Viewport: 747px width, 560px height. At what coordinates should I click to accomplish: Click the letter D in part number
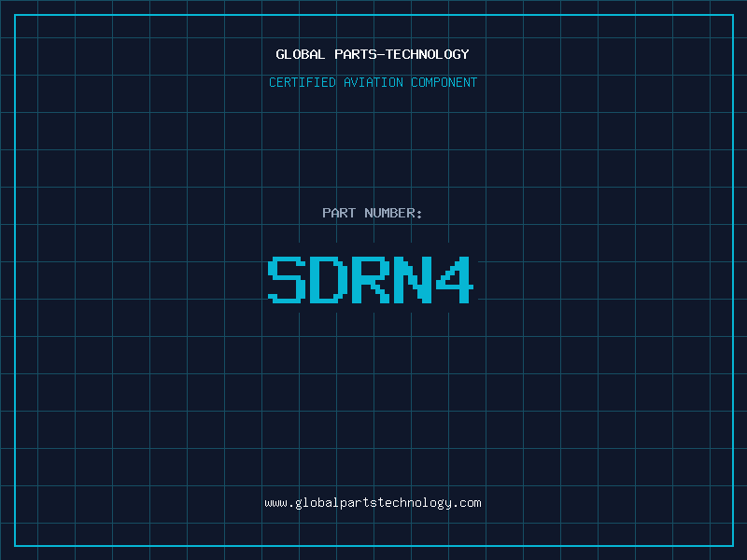pos(329,280)
